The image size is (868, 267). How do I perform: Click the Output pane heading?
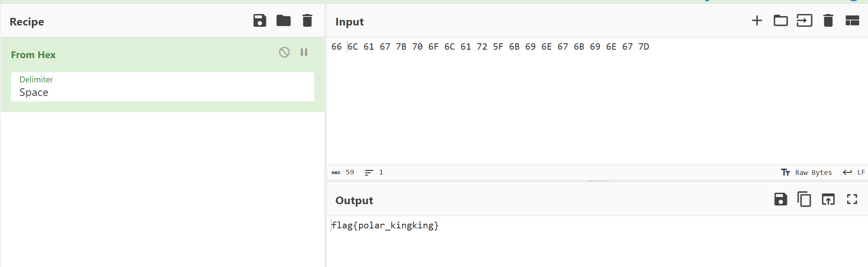click(354, 200)
